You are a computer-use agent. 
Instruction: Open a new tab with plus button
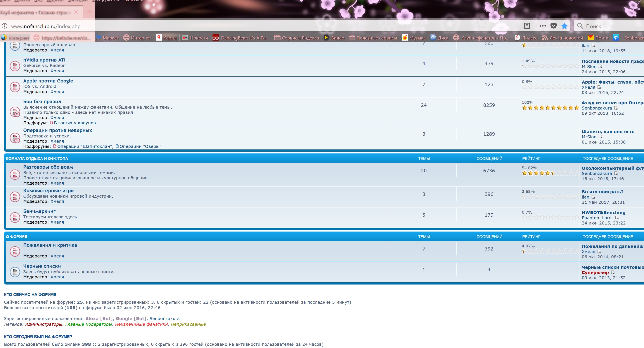[89, 12]
